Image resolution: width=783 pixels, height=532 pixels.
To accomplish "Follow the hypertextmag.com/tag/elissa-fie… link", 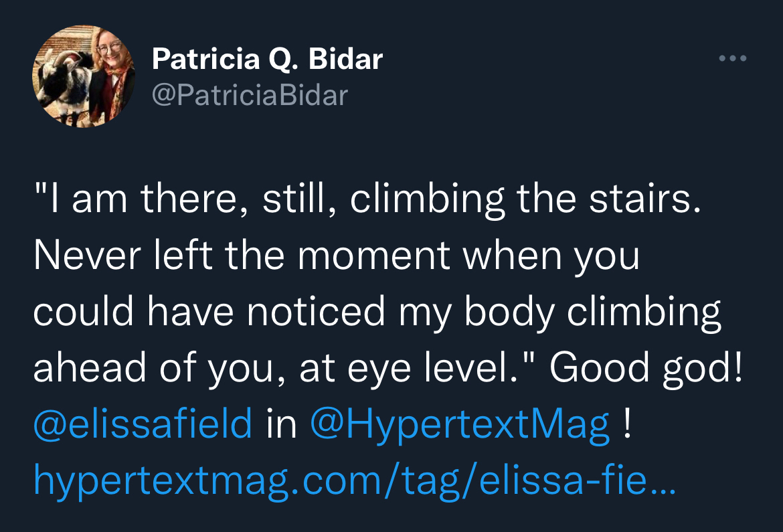I will 355,480.
